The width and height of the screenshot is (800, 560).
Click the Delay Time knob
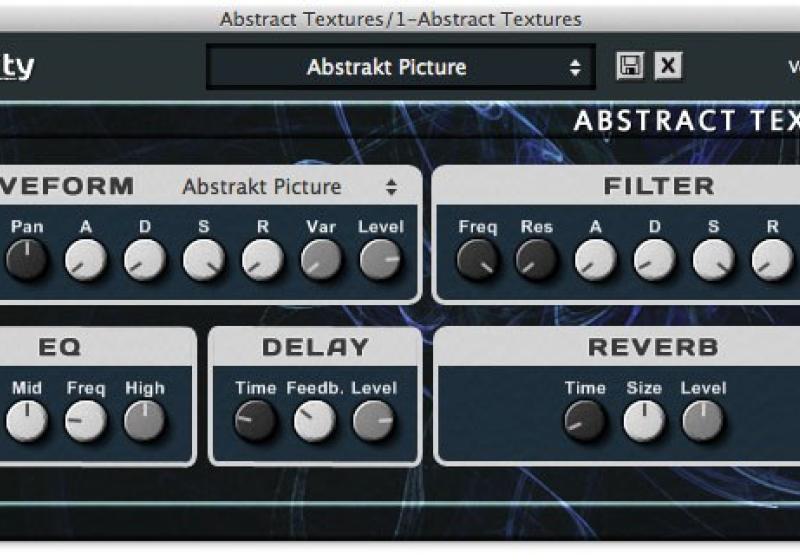point(255,421)
